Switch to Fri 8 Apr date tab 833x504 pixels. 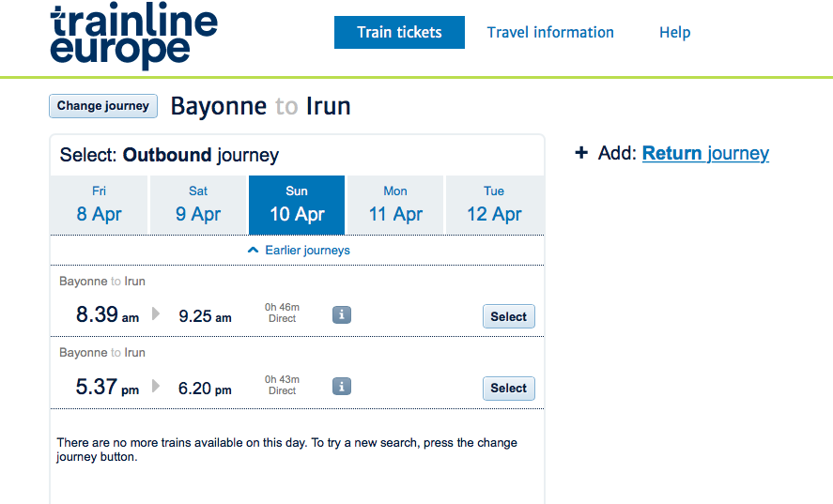point(99,205)
